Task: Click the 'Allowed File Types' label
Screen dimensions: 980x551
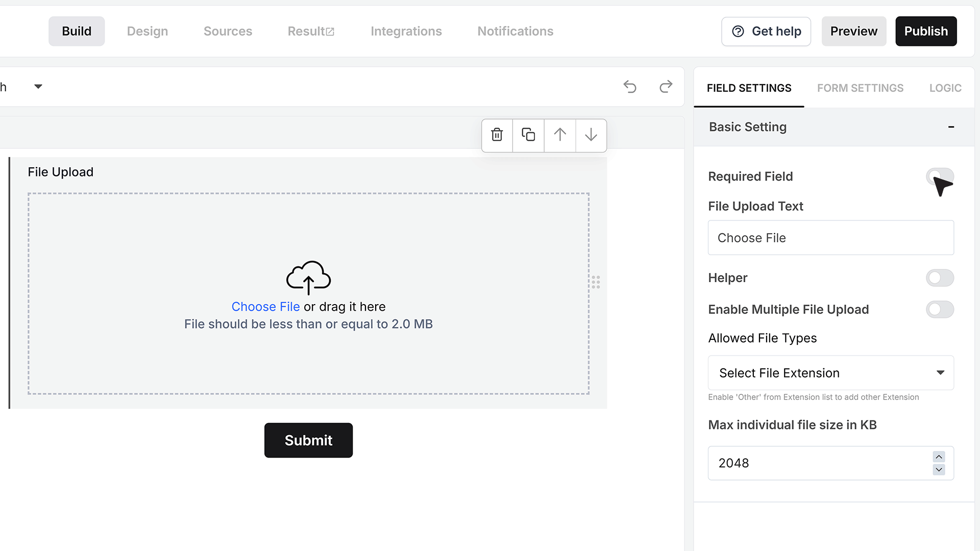Action: [x=762, y=338]
